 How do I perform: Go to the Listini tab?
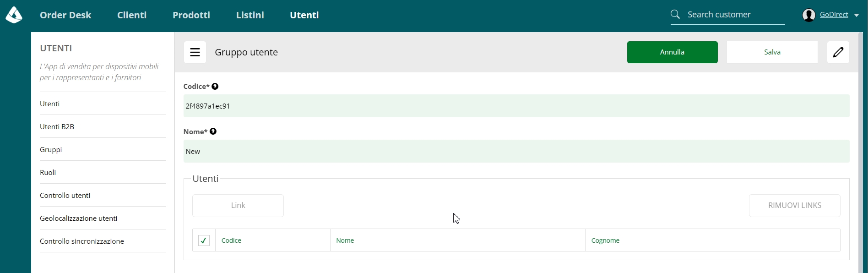(250, 15)
